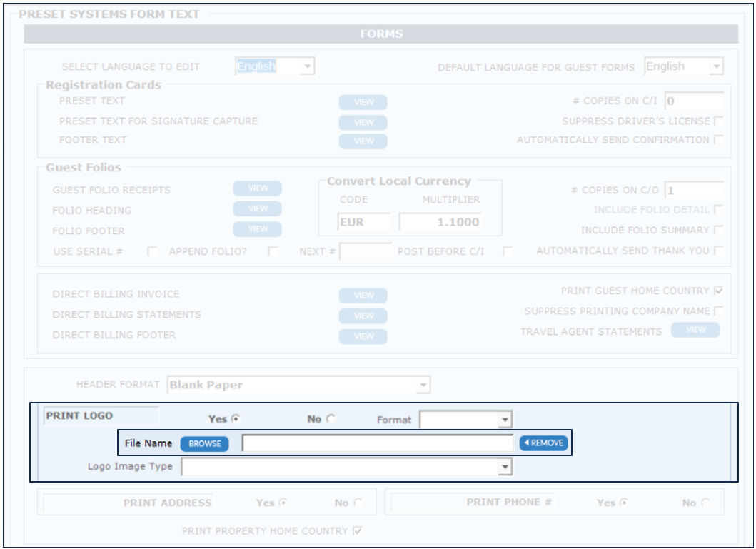This screenshot has width=756, height=549.
Task: Select No radio for Print Address
Action: point(357,503)
